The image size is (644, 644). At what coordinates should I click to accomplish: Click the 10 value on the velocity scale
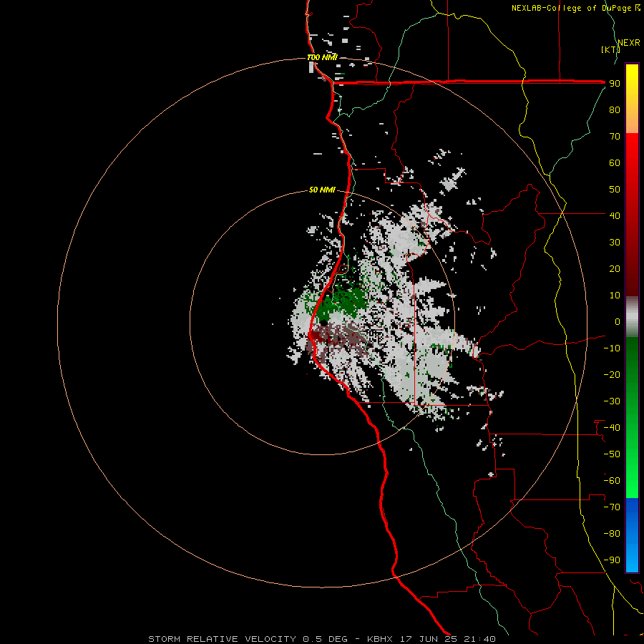click(x=615, y=296)
